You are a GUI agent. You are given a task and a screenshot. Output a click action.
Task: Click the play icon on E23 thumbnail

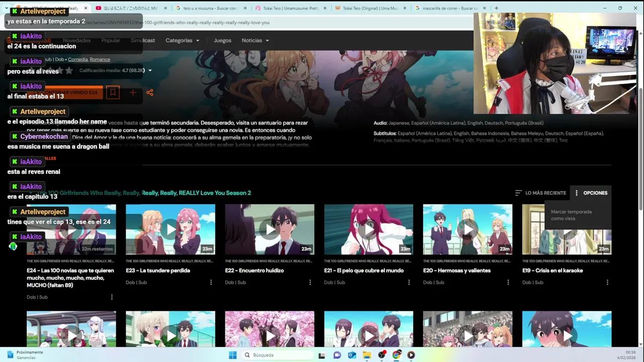(x=171, y=229)
